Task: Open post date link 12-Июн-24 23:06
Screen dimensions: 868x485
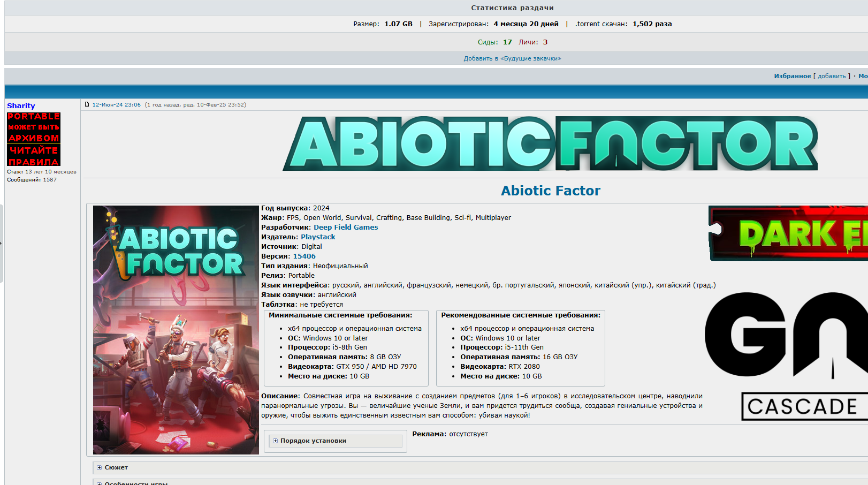Action: [116, 105]
